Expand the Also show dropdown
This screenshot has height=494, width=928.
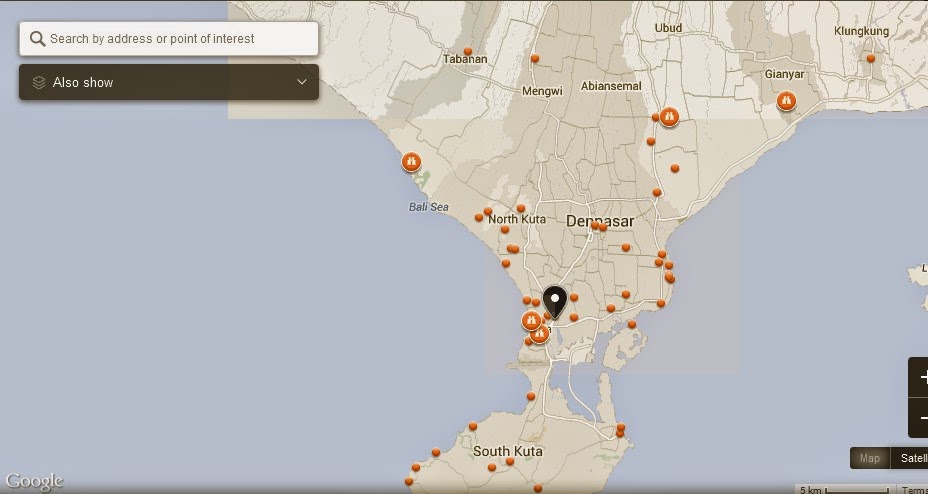tap(169, 82)
